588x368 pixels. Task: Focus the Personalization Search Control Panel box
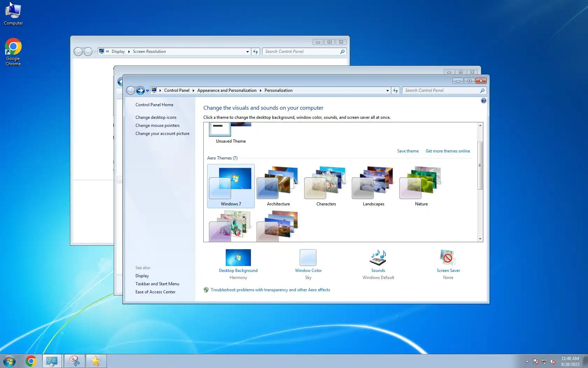coord(442,90)
